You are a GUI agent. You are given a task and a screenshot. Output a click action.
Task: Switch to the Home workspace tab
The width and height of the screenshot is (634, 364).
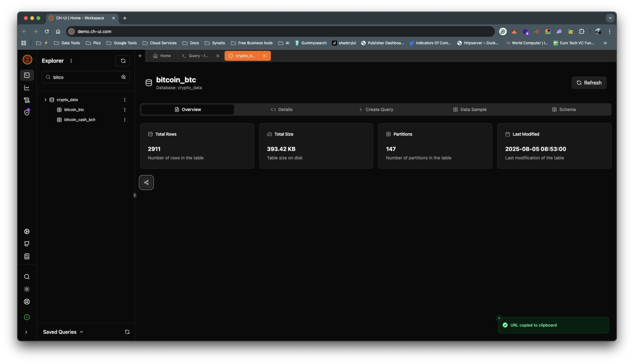[x=162, y=56]
